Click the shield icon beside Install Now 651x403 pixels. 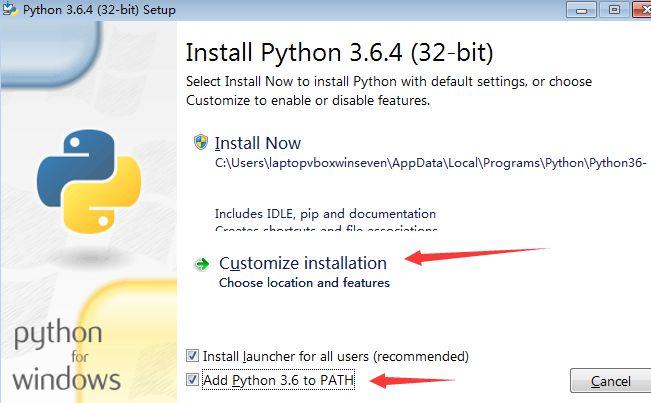(201, 142)
